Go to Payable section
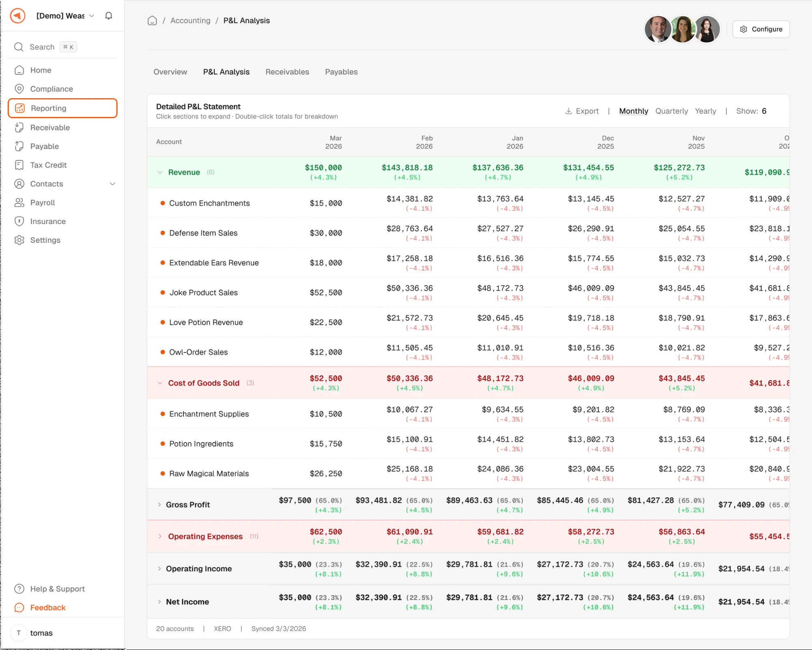812x650 pixels. pos(63,146)
